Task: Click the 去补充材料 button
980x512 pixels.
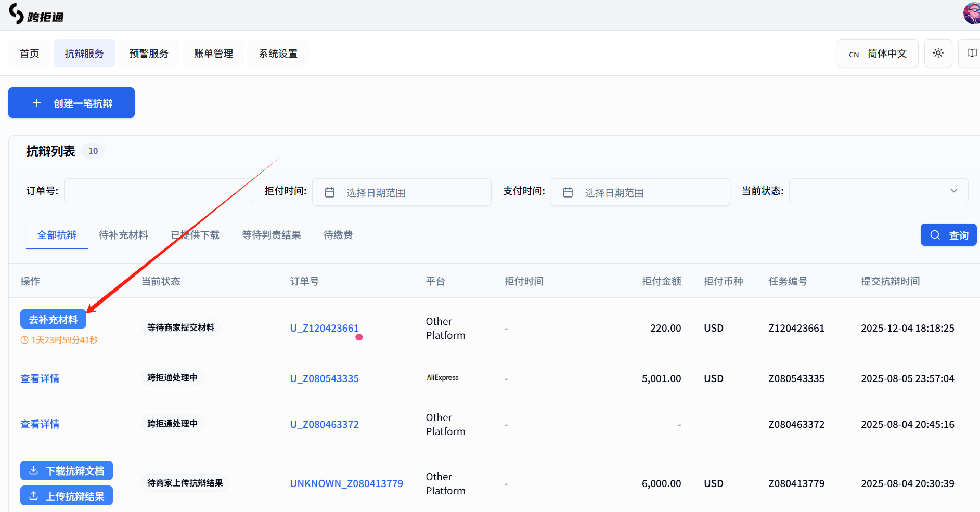Action: 53,319
